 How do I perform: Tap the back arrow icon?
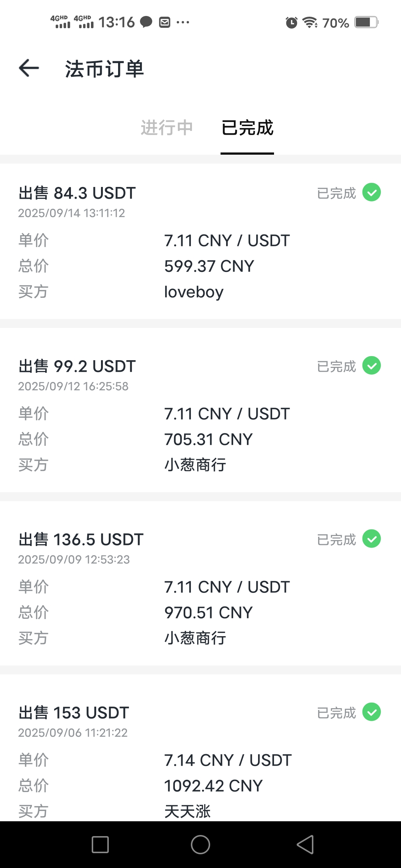pos(29,68)
